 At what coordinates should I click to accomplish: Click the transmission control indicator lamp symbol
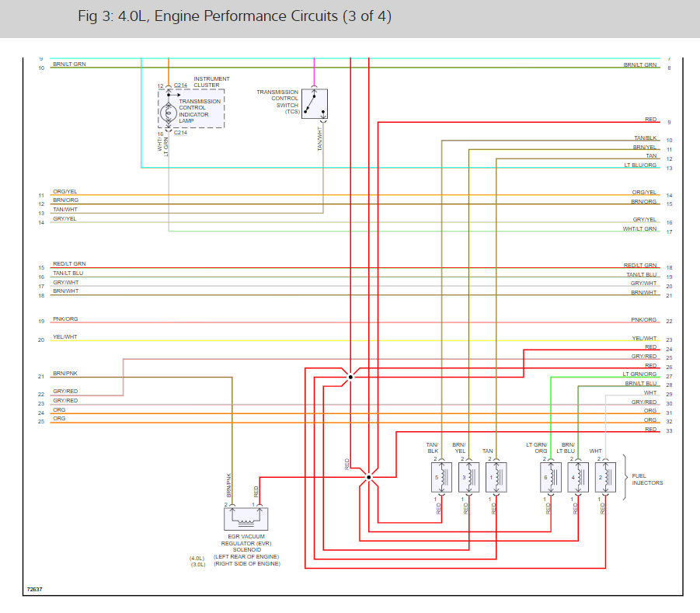coord(169,113)
